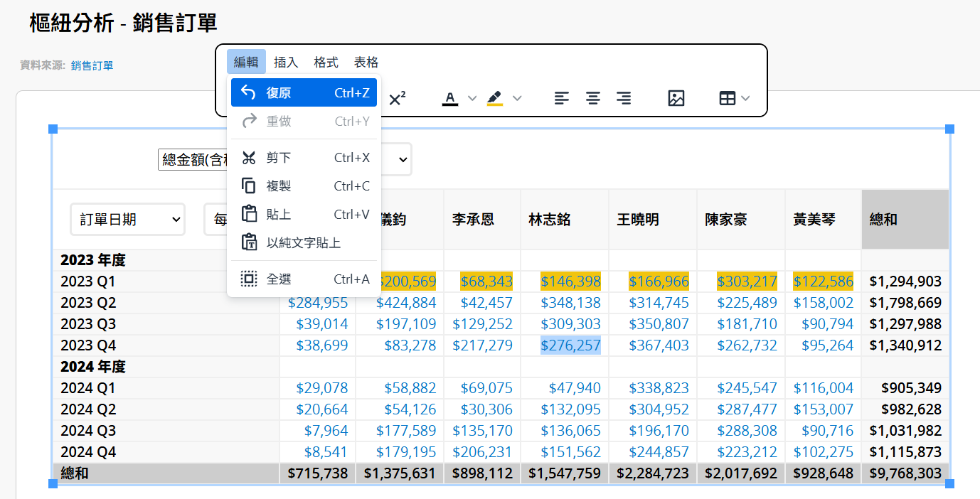Screen dimensions: 980x499
Task: Apply the text color A icon
Action: 450,99
